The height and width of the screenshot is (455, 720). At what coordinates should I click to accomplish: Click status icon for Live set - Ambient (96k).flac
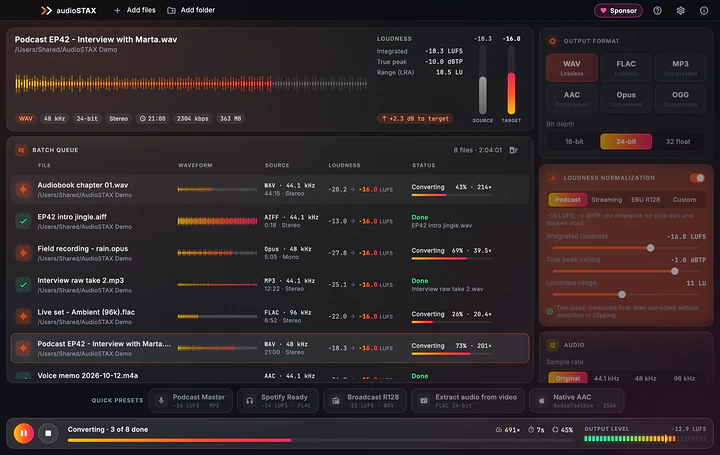23,316
